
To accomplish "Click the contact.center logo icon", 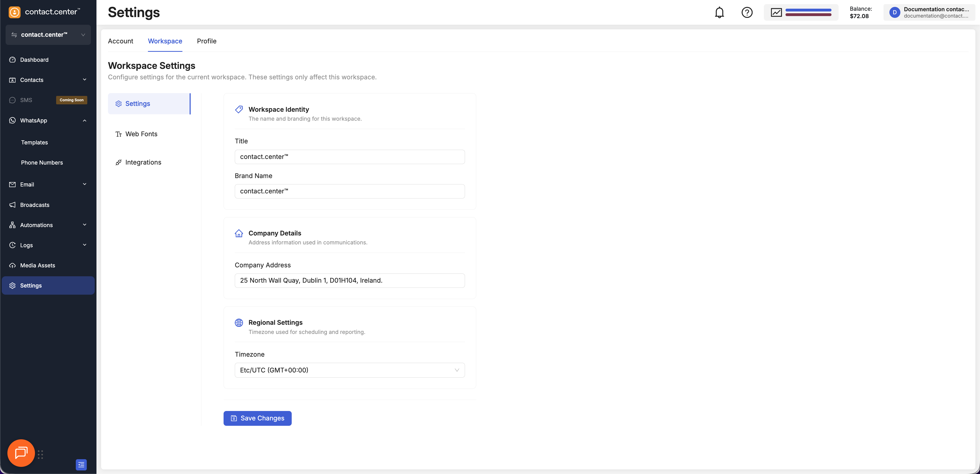I will point(15,12).
